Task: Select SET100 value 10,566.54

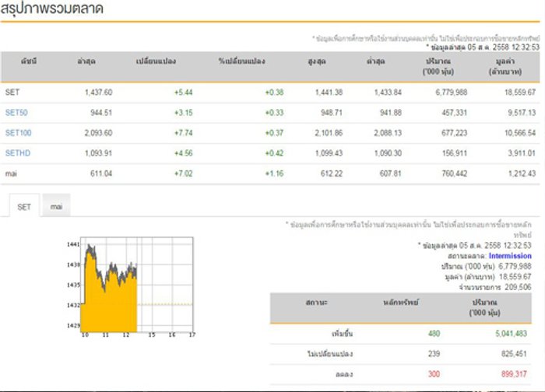Action: click(520, 133)
